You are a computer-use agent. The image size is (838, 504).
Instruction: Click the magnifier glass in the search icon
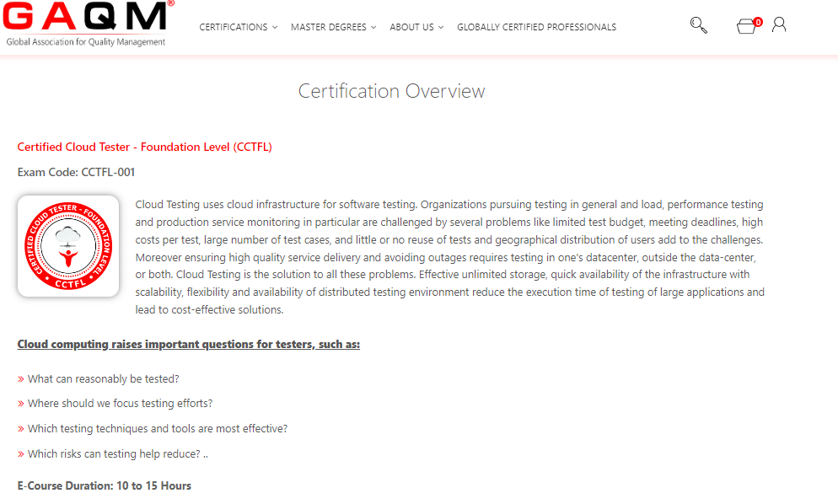tap(696, 23)
